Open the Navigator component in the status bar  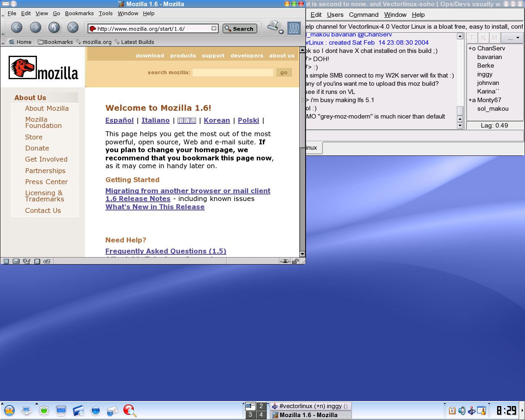(6, 261)
